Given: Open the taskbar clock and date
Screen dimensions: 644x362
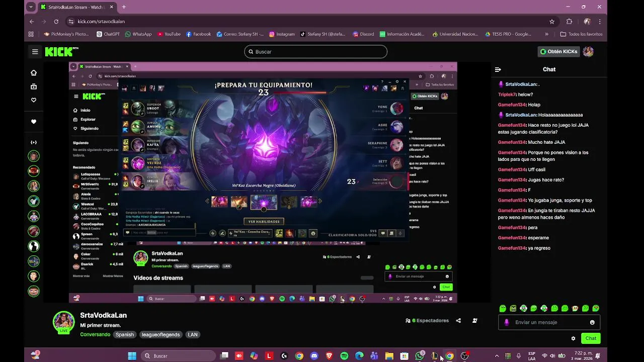Looking at the screenshot, I should [583, 356].
